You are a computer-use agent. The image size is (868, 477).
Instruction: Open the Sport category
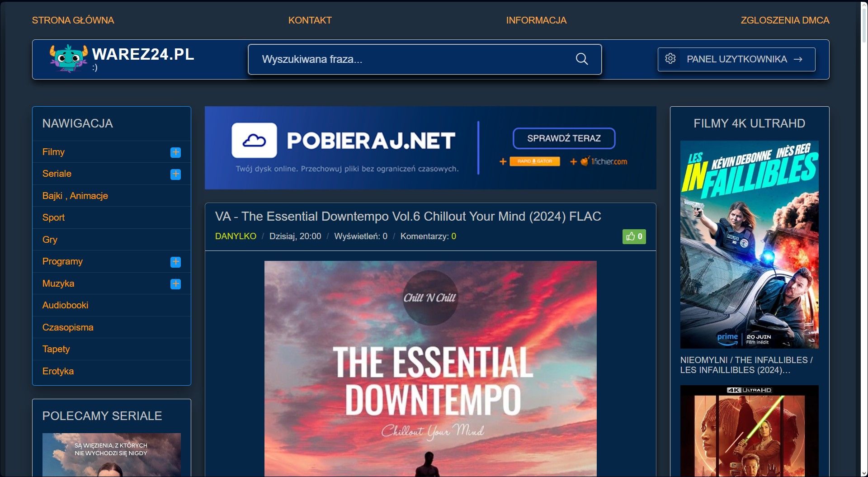pyautogui.click(x=53, y=217)
